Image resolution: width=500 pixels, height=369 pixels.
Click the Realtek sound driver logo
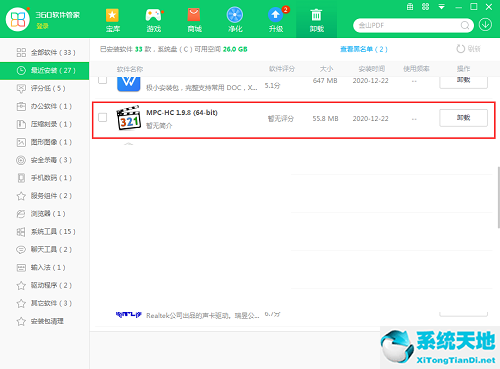tap(129, 314)
